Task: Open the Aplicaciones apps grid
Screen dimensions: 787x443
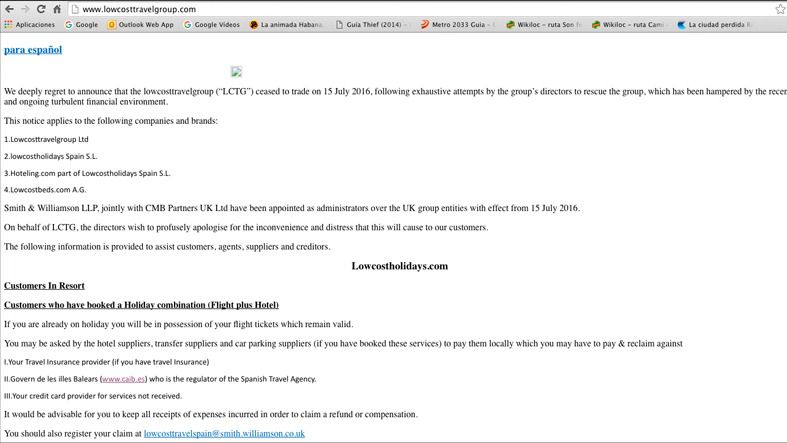Action: [x=29, y=25]
